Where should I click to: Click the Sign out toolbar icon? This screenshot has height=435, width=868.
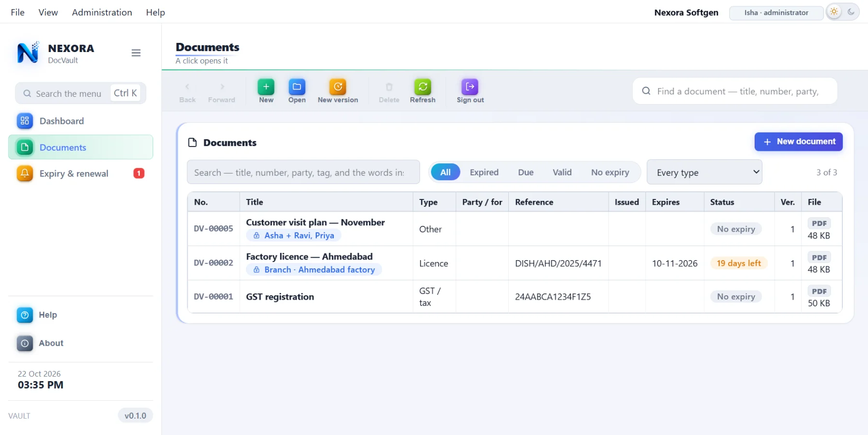tap(470, 87)
